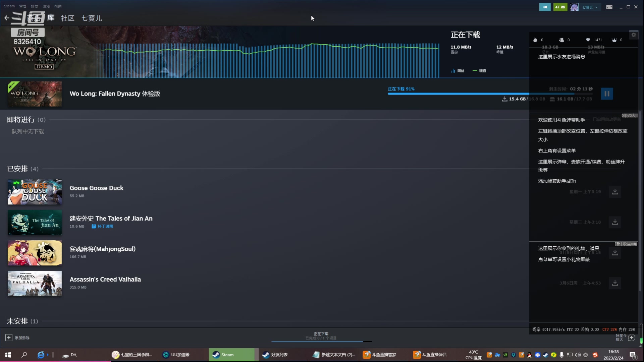The image size is (644, 362).
Task: Click 雀魂麻将(MahjongSoul) title
Action: point(103,249)
